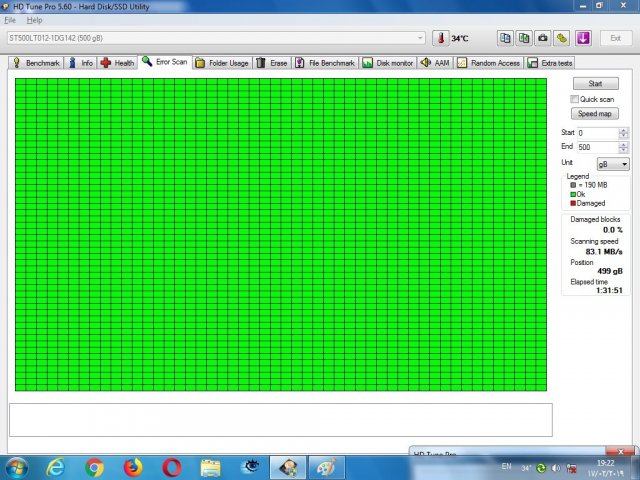The image size is (640, 480).
Task: Click the End position input field
Action: coord(597,147)
